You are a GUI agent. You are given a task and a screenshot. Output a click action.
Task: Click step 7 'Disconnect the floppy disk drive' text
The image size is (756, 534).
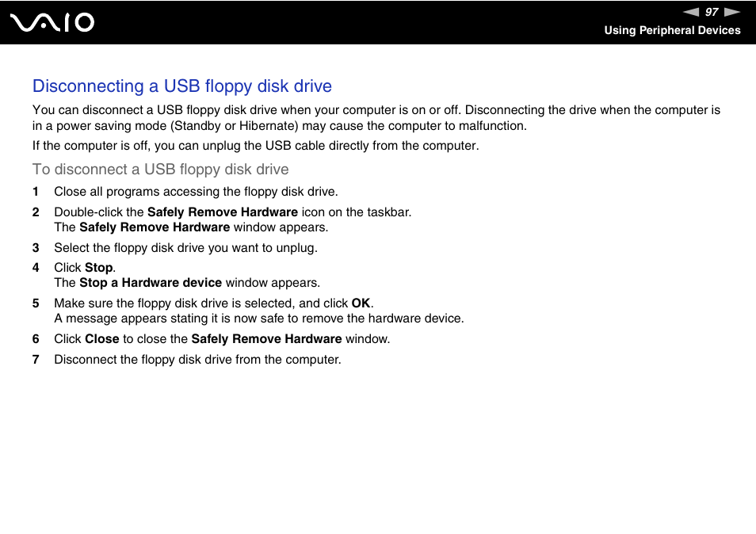click(x=197, y=360)
